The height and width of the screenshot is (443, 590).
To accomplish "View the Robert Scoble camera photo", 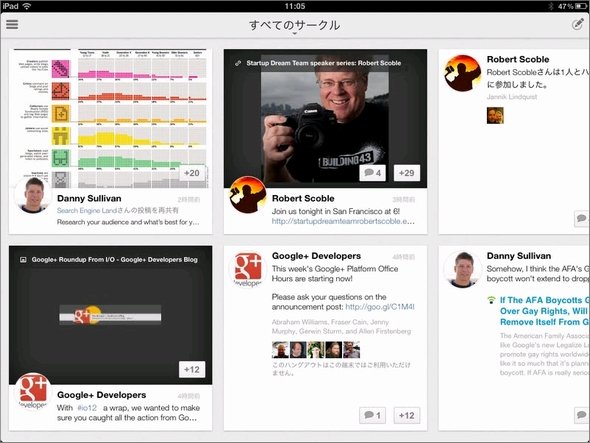I will point(325,119).
